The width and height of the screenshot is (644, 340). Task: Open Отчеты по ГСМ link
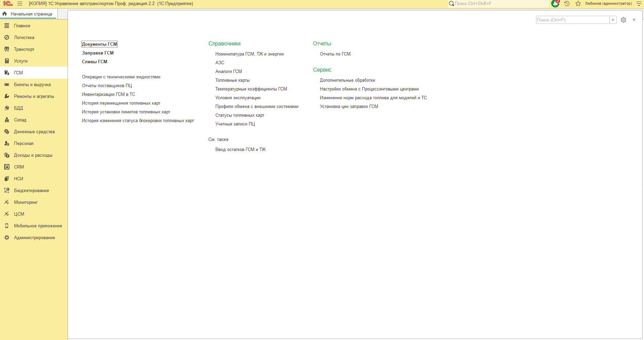[x=335, y=54]
